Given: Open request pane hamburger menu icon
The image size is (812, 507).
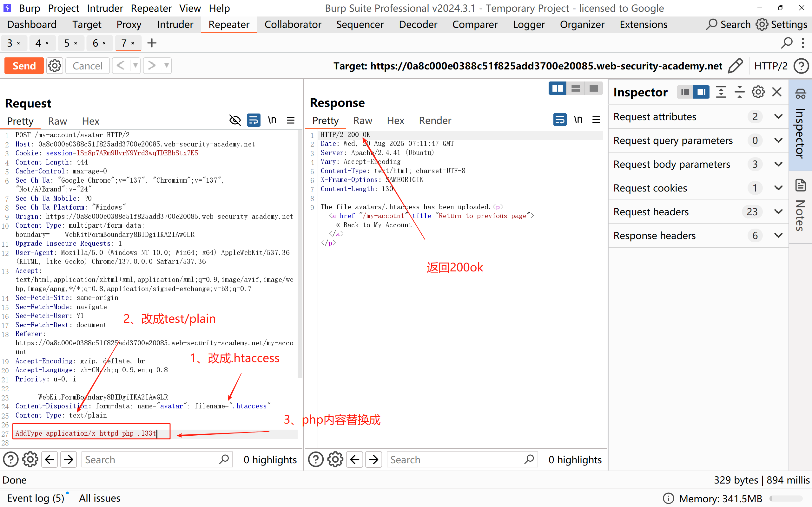Looking at the screenshot, I should click(x=291, y=120).
